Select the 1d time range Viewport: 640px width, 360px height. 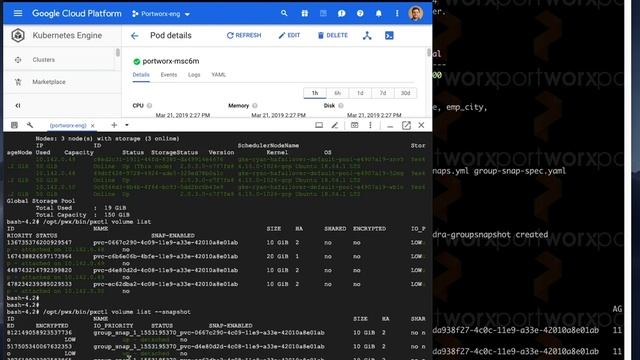[360, 93]
